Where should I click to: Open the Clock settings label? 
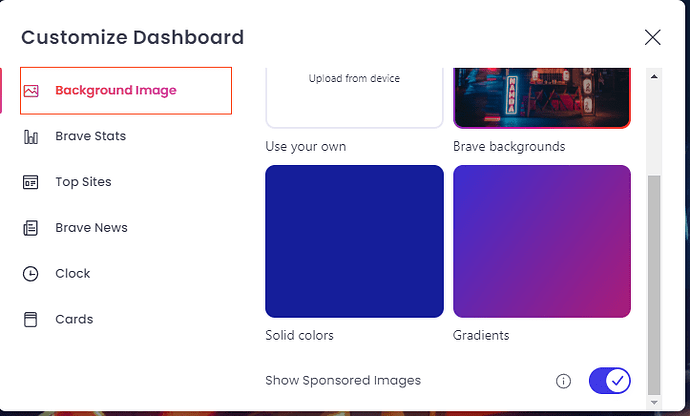point(72,273)
